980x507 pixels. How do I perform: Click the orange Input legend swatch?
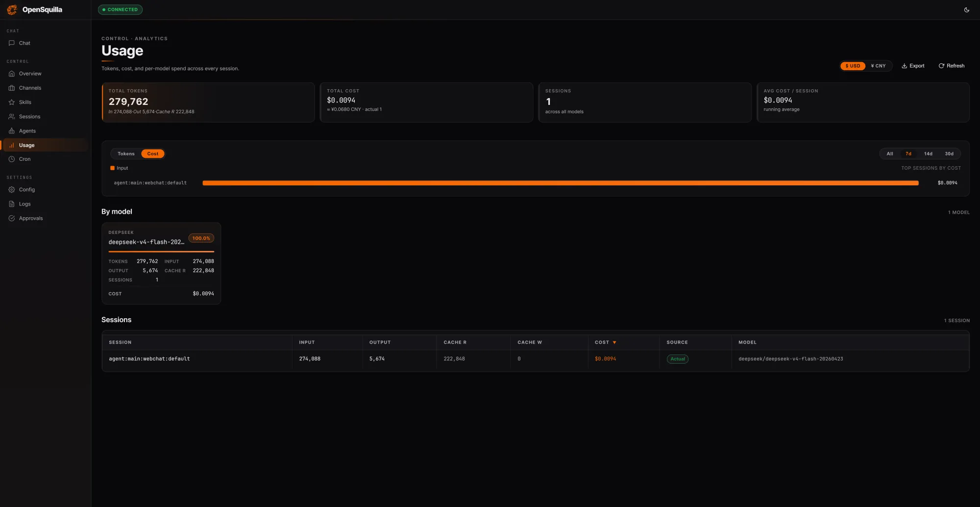[x=112, y=168]
